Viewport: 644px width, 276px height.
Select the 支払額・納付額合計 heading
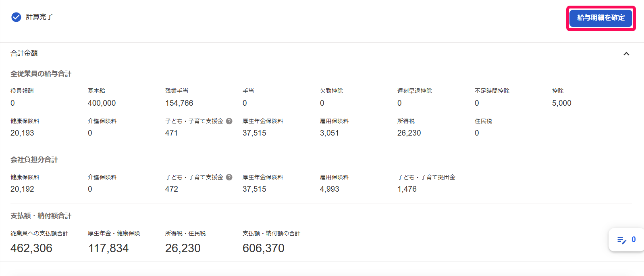(x=41, y=216)
